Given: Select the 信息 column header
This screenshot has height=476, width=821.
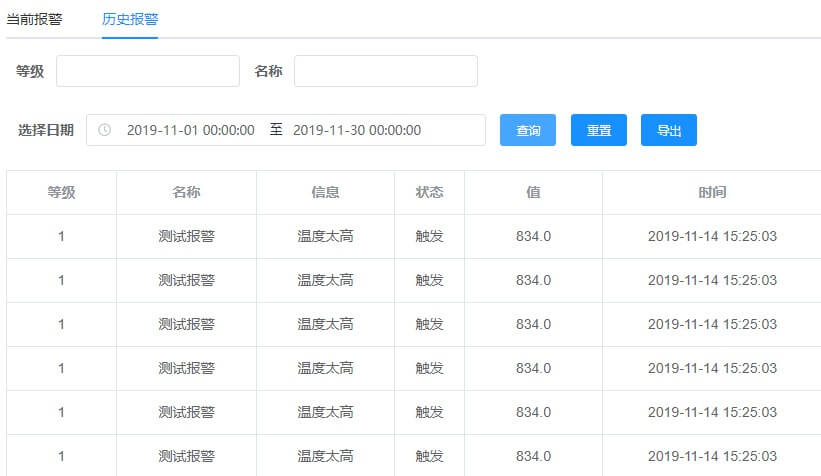Looking at the screenshot, I should 325,192.
